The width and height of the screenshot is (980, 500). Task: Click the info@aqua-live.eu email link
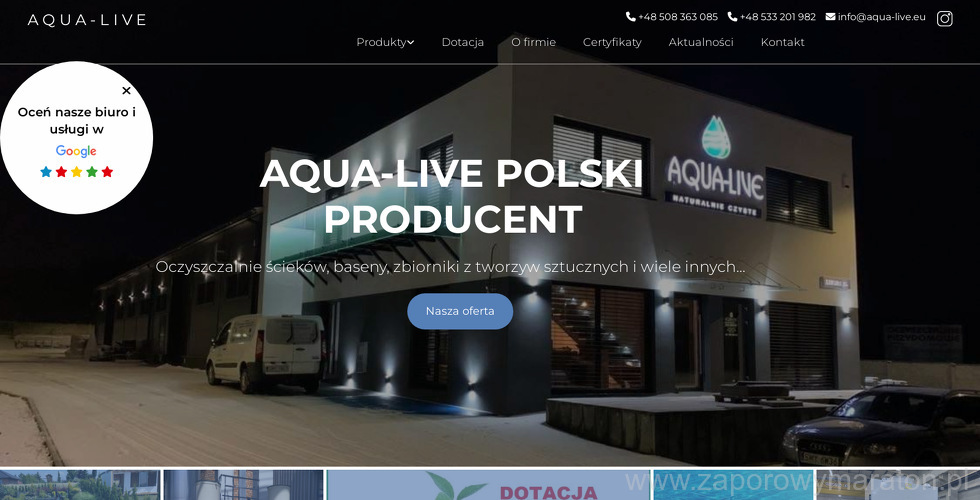[881, 17]
